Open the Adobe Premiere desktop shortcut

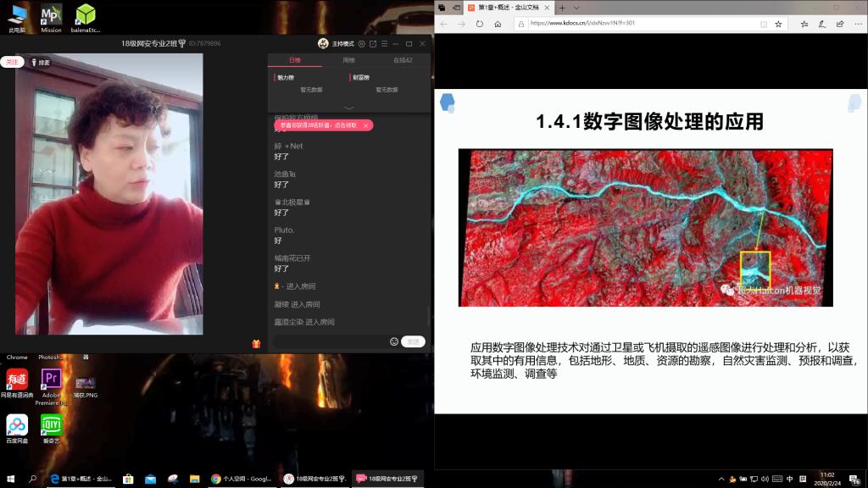pos(51,387)
